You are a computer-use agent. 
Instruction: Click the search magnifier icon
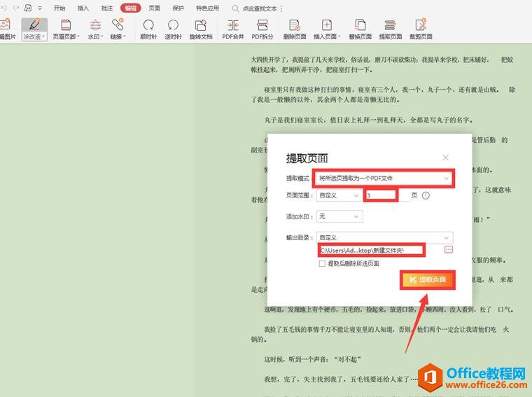pos(235,8)
